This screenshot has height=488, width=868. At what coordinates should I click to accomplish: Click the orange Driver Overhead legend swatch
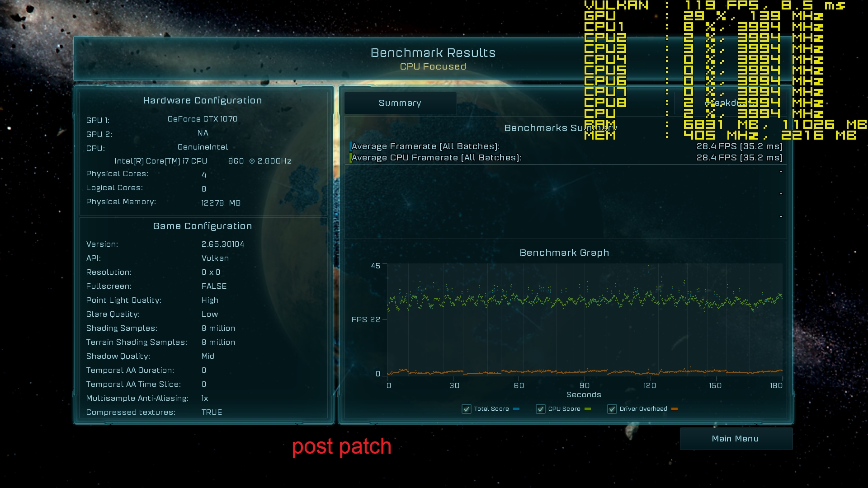click(x=675, y=409)
